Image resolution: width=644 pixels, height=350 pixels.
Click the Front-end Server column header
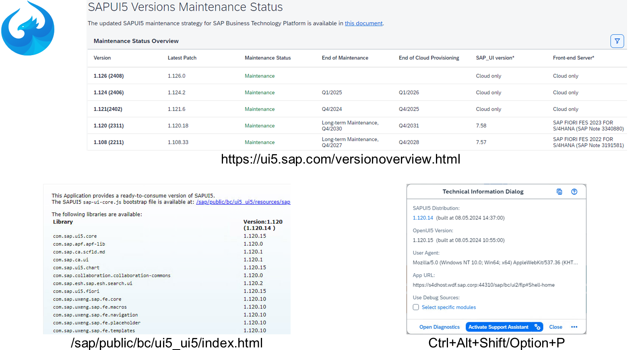click(x=574, y=58)
